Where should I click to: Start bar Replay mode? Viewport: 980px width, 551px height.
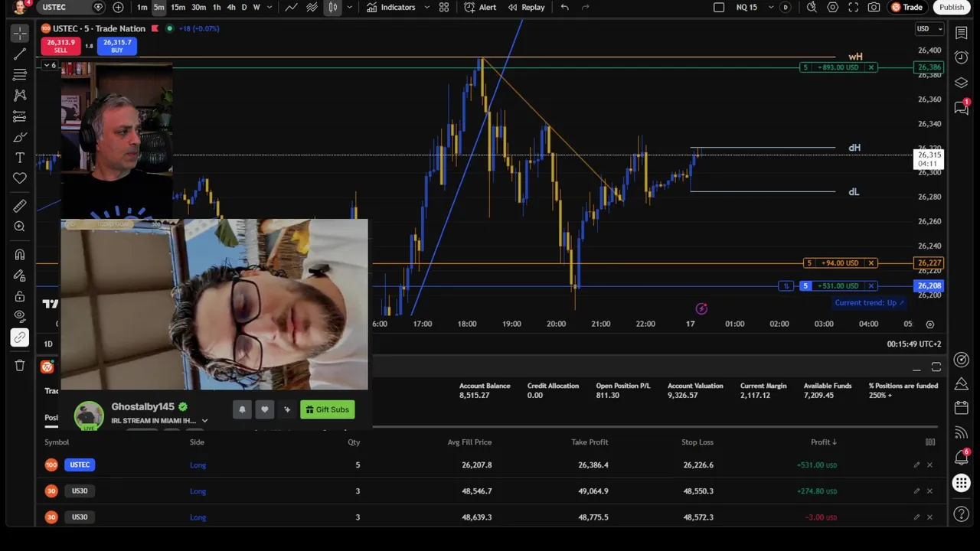point(526,7)
